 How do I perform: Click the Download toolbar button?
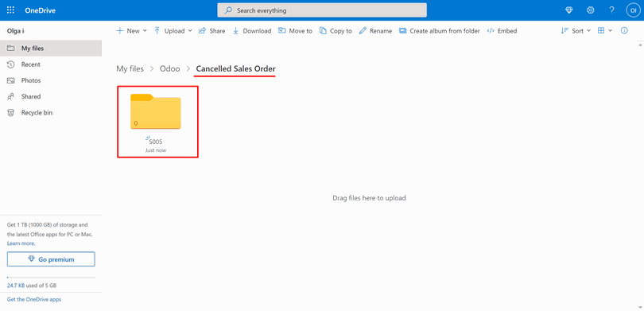tap(252, 31)
